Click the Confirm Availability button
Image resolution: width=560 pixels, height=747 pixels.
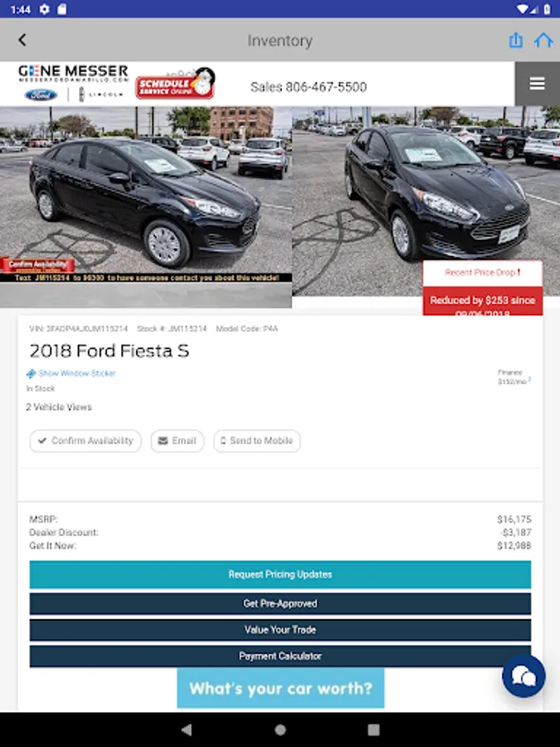point(85,441)
